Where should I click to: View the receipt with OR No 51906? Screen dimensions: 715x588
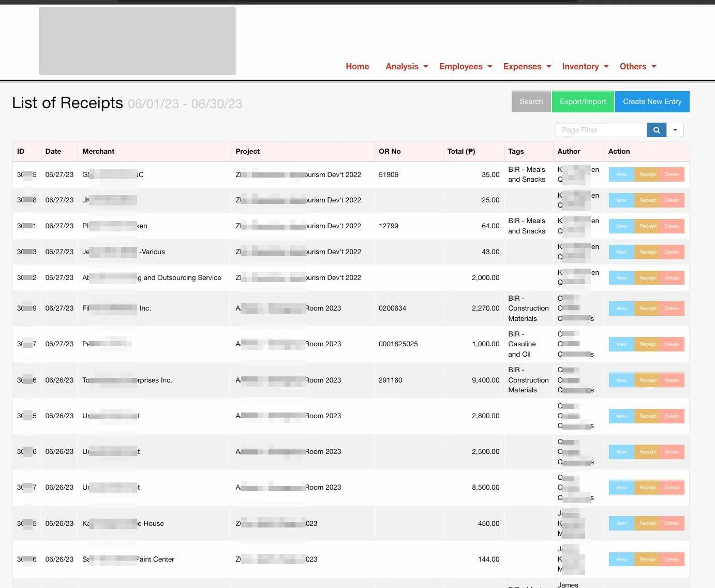(621, 174)
